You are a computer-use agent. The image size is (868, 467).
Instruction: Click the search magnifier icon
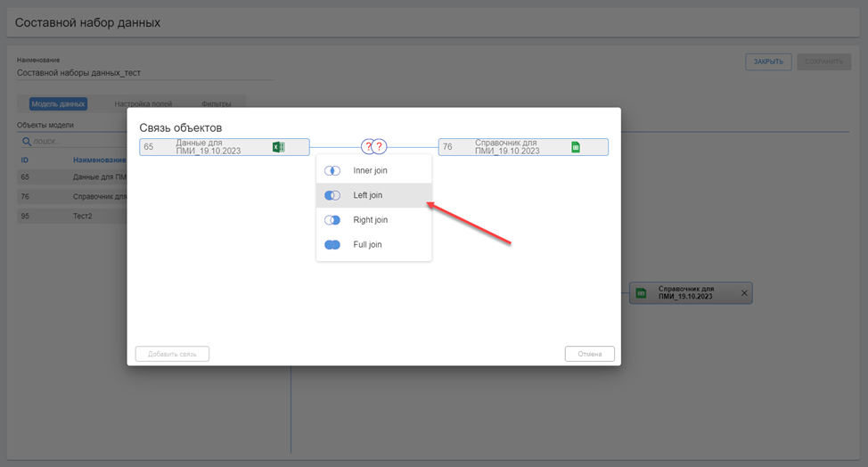(26, 142)
